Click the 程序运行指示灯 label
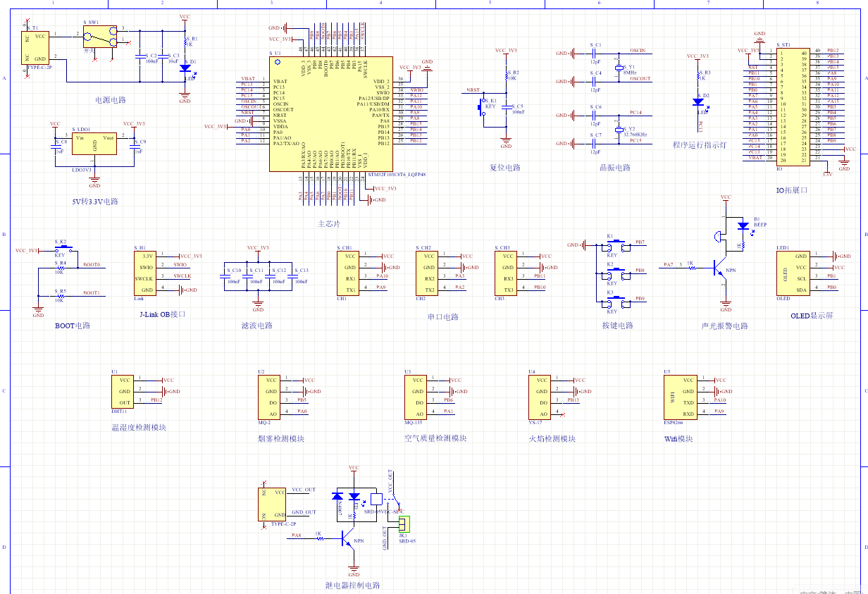 699,145
